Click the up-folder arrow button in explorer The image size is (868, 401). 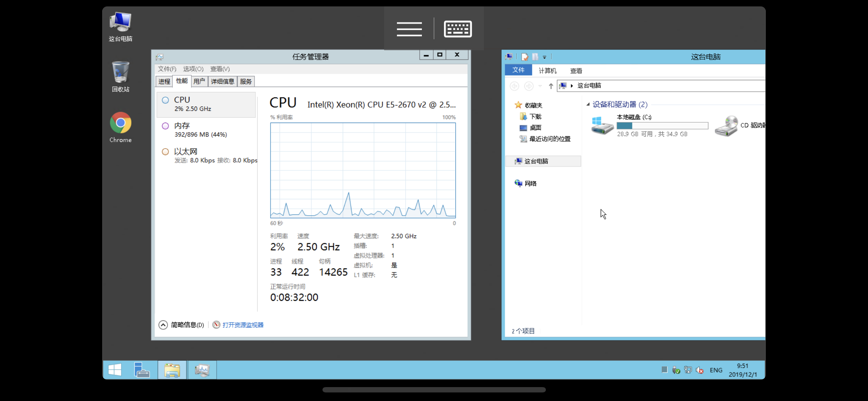click(551, 86)
